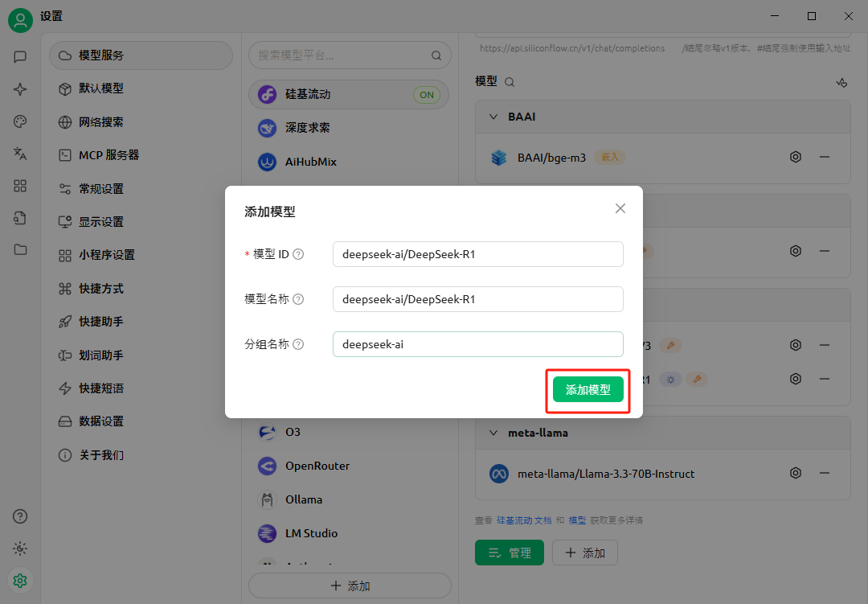This screenshot has width=868, height=604.
Task: Click the user avatar icon
Action: [20, 20]
